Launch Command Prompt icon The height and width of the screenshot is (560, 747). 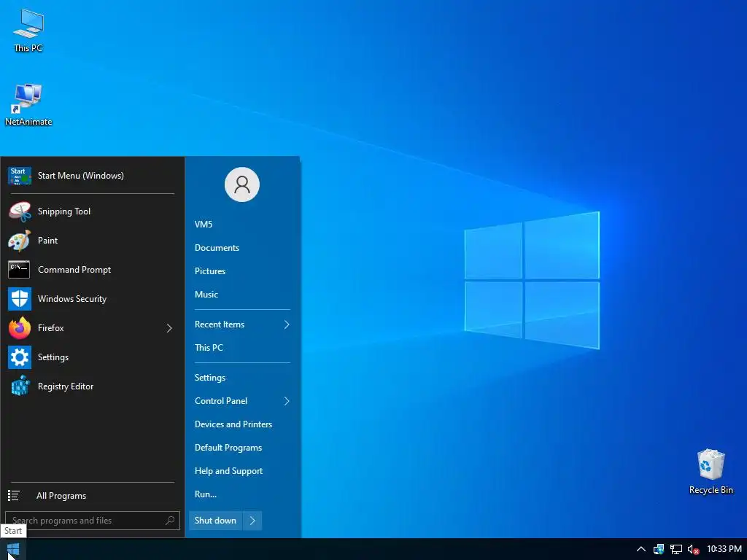pyautogui.click(x=20, y=270)
